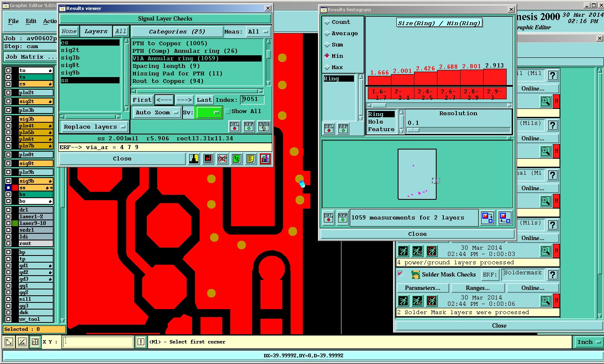Screen dimensions: 604x364
Task: Click red alert icon beside Solder Mask magnifier
Action: 556,301
